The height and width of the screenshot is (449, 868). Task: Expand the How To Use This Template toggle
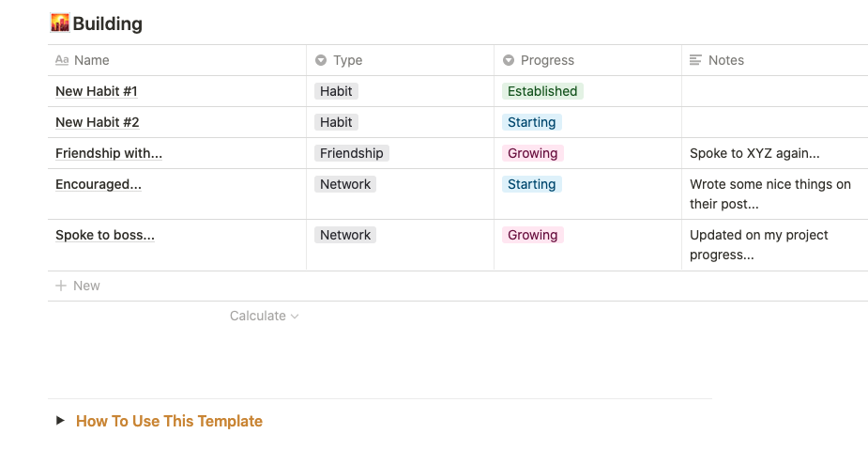point(61,422)
